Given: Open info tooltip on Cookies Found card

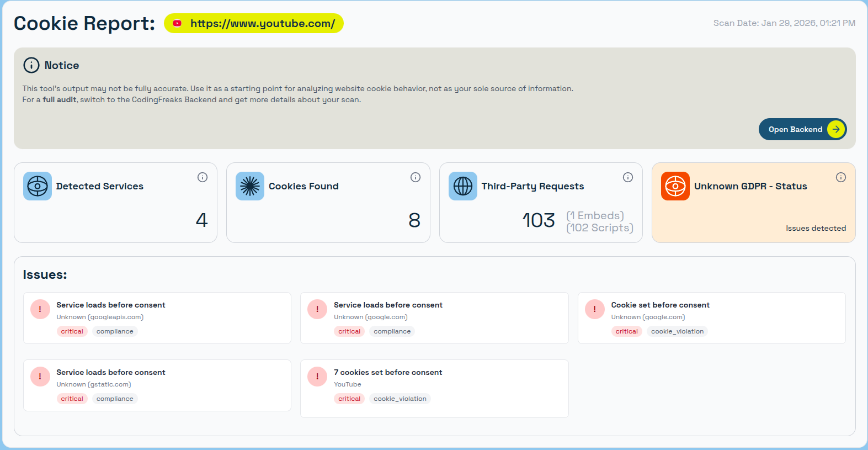Looking at the screenshot, I should 416,177.
